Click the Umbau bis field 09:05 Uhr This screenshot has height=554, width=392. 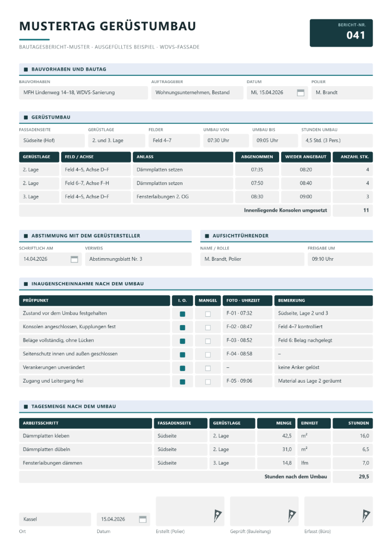click(x=275, y=141)
